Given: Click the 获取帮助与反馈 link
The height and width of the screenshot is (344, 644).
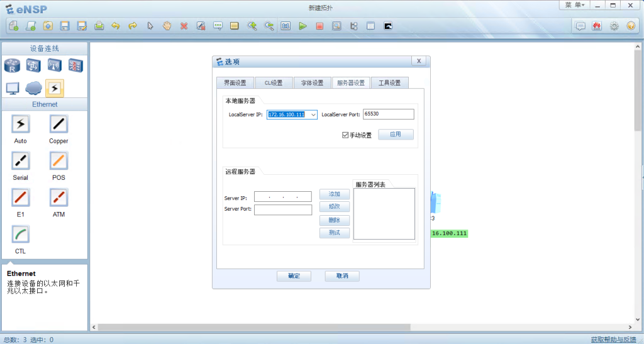Looking at the screenshot, I should coord(614,340).
